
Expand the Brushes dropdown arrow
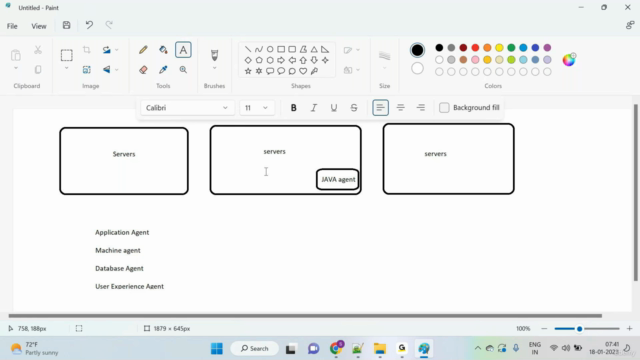click(214, 69)
